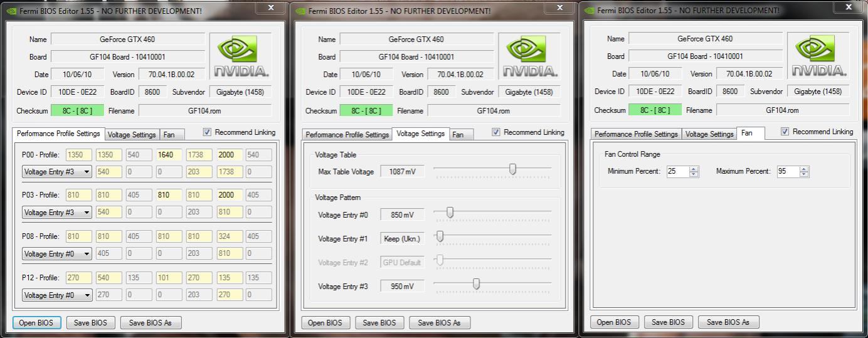This screenshot has width=868, height=338.
Task: Click Save BIOS As in the left window
Action: (151, 322)
